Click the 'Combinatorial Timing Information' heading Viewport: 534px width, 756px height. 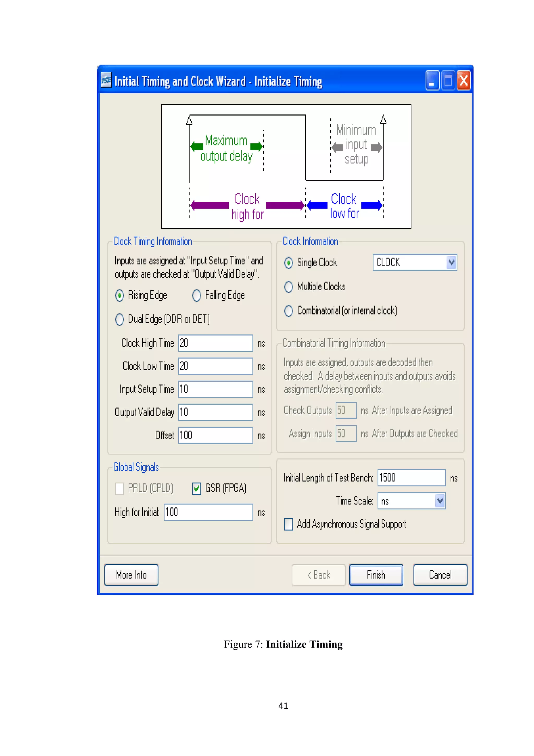point(334,343)
